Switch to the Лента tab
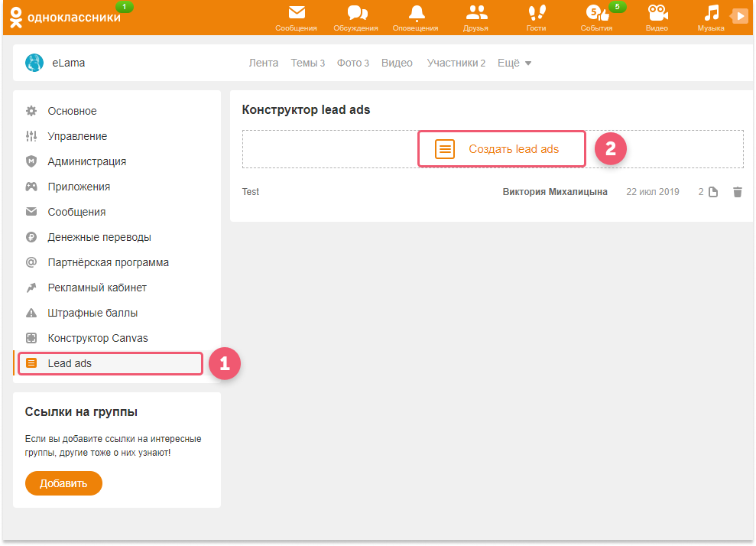The width and height of the screenshot is (756, 546). [263, 63]
